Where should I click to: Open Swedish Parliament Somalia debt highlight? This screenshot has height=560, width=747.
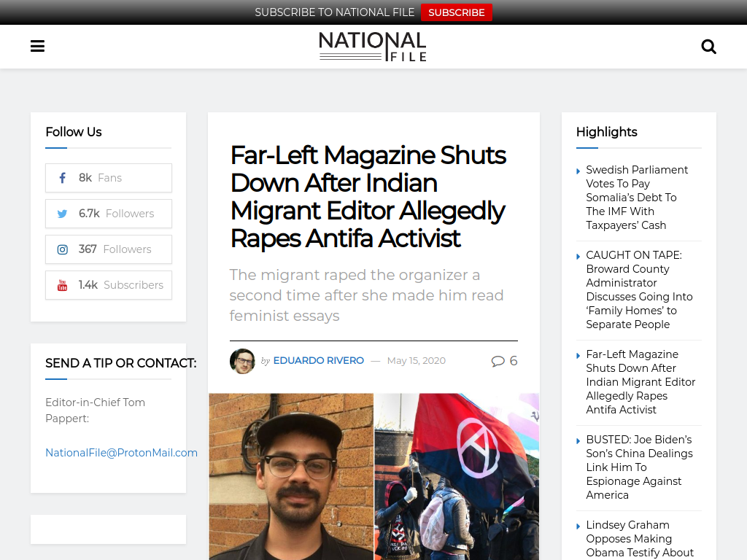637,198
